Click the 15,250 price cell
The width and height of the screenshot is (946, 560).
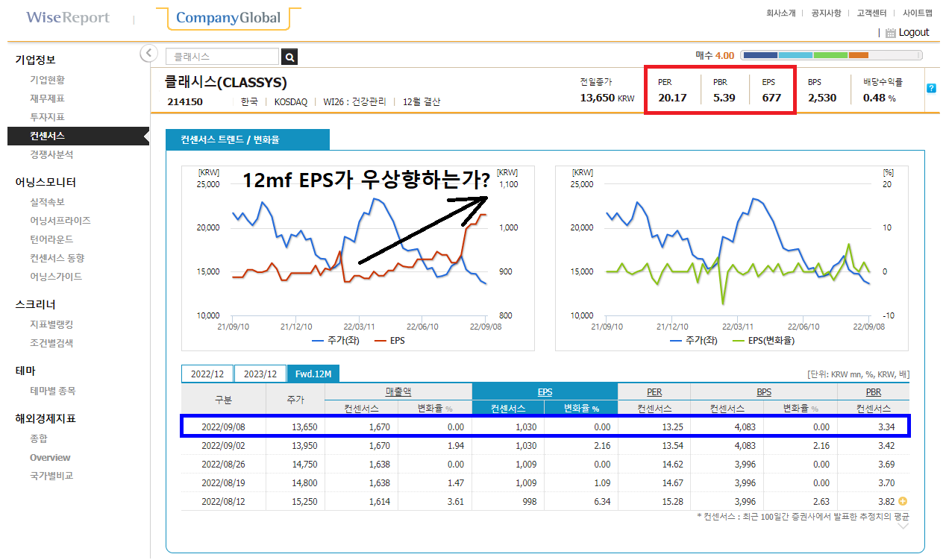pos(303,502)
